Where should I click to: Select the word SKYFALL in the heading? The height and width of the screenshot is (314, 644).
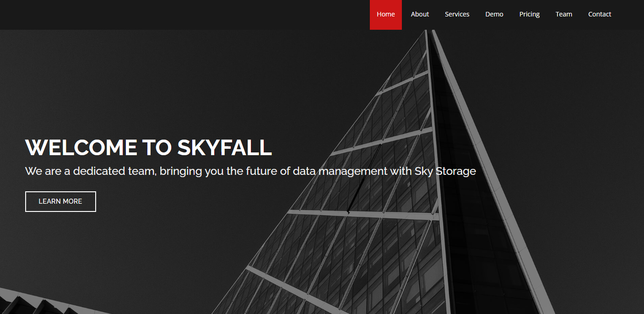click(225, 147)
